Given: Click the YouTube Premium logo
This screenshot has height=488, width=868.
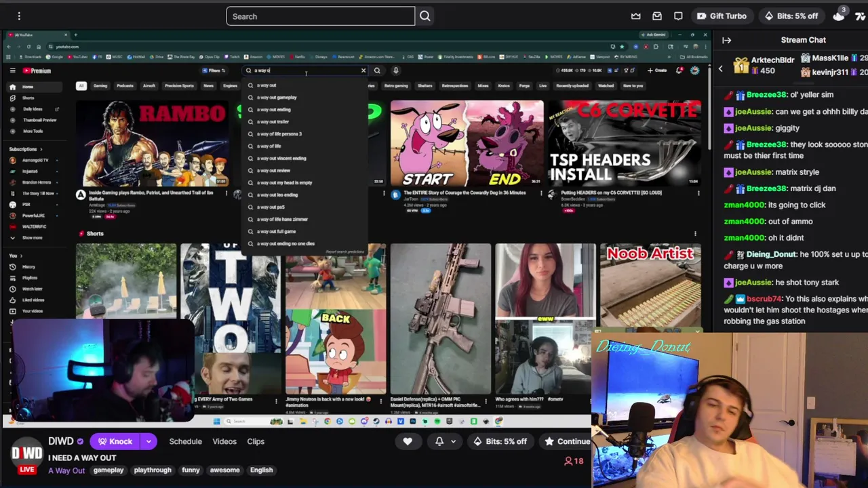Looking at the screenshot, I should coord(37,70).
